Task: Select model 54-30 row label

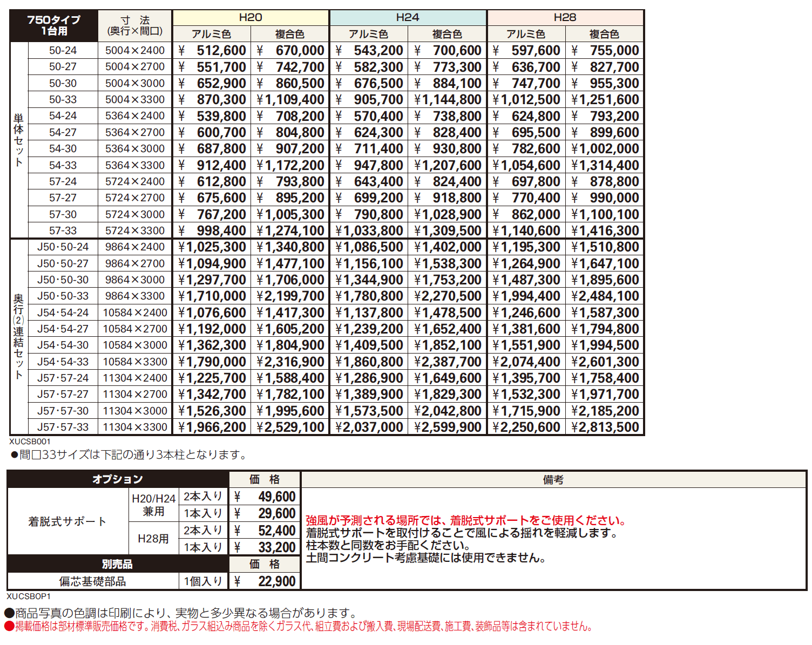Action: click(63, 148)
